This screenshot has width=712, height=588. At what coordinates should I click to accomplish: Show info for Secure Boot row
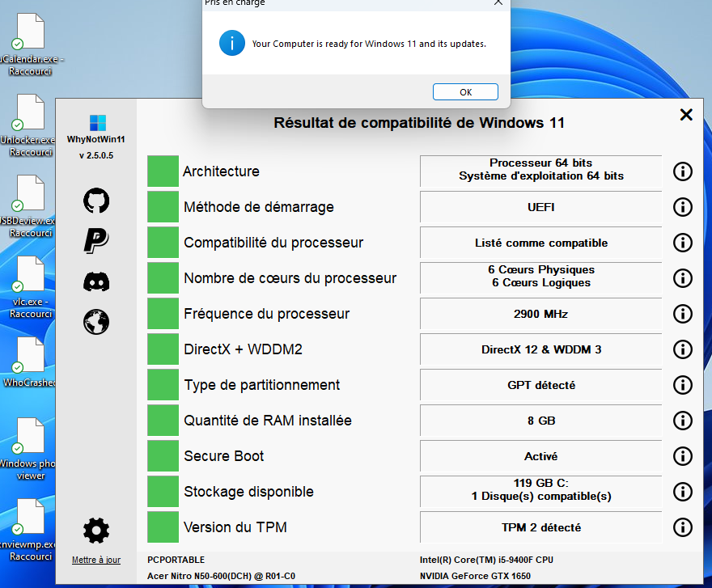(683, 456)
